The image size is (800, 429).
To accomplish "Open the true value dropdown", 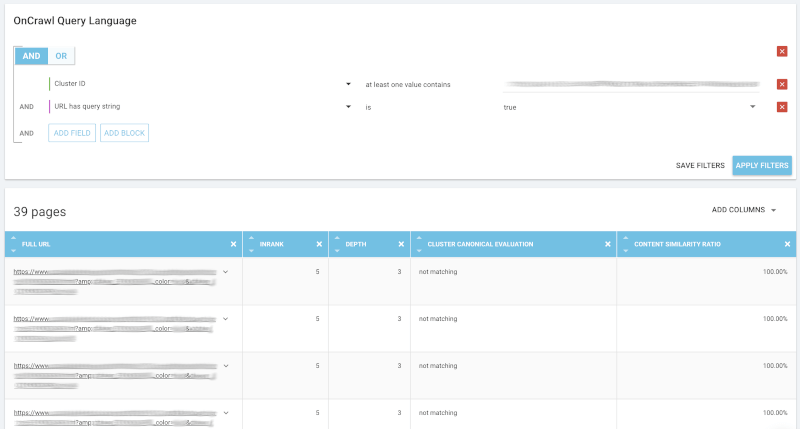I will tap(753, 107).
